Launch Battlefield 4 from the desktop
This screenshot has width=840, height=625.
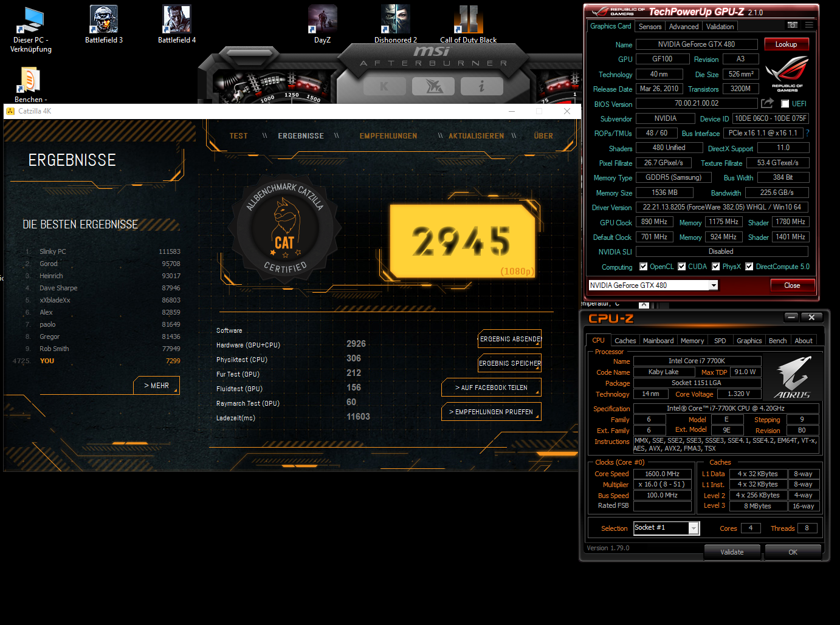coord(177,25)
